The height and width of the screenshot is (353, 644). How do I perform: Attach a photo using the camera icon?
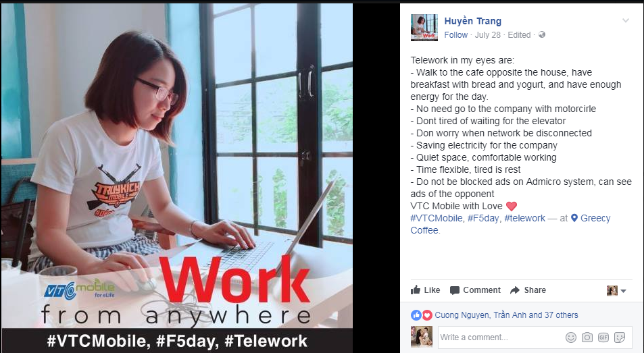coord(587,337)
